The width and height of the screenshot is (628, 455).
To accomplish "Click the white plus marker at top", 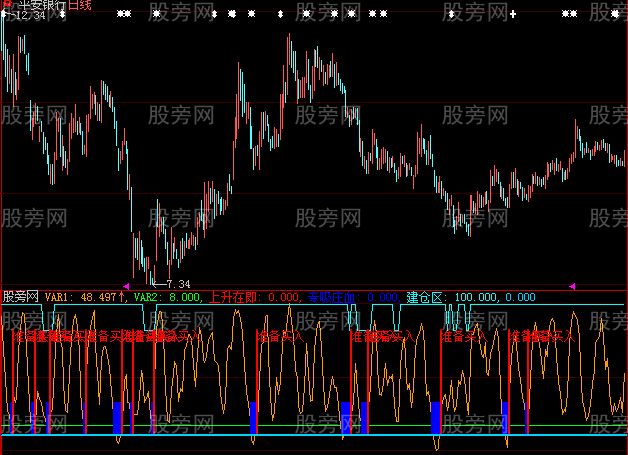I will pyautogui.click(x=512, y=15).
